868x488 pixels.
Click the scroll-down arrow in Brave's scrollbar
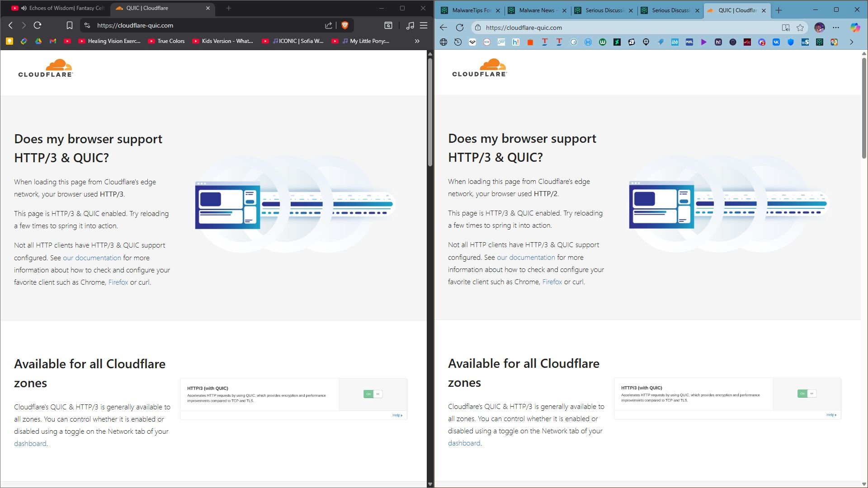tap(430, 484)
